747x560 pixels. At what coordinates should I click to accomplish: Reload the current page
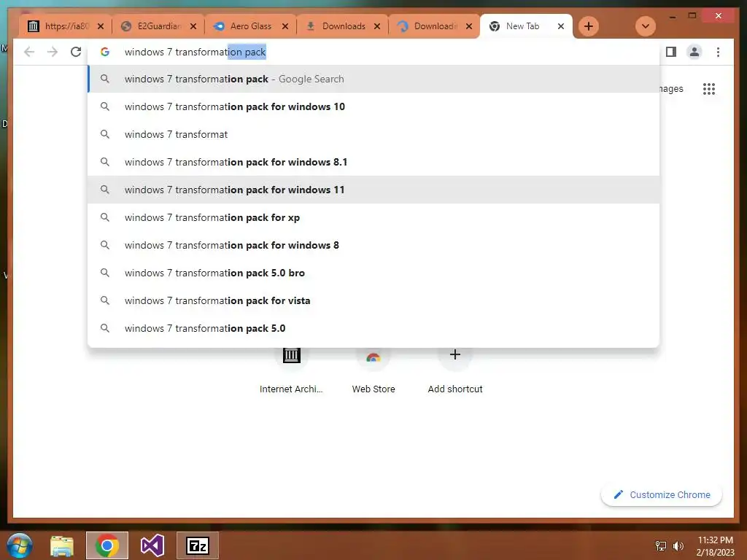coord(76,52)
